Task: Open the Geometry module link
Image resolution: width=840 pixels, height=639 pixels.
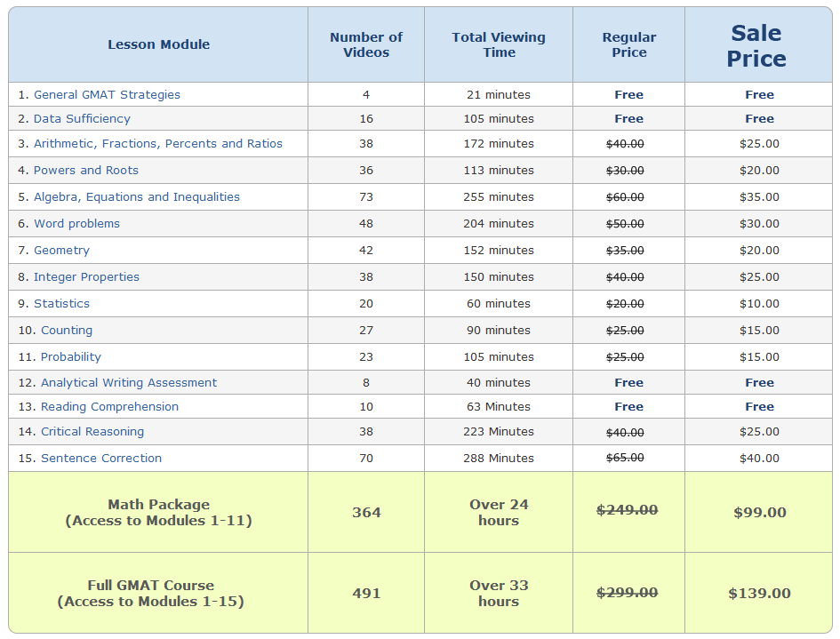Action: click(x=61, y=251)
